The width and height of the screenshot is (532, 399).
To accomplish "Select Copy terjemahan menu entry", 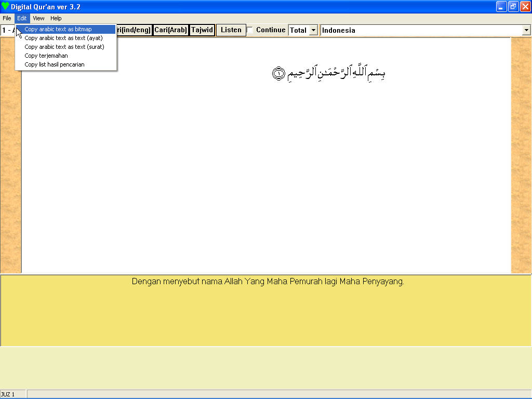I will [66, 56].
